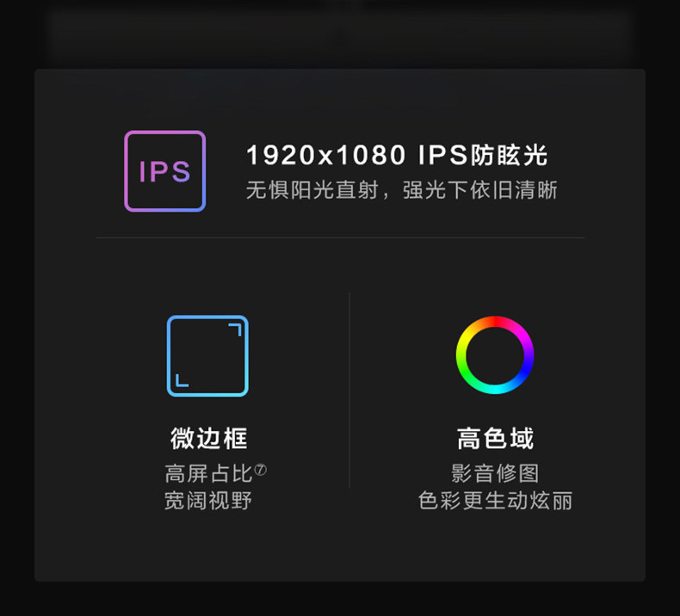
Task: Select the 1920x1080 IPS防眩光 heading
Action: pos(397,155)
